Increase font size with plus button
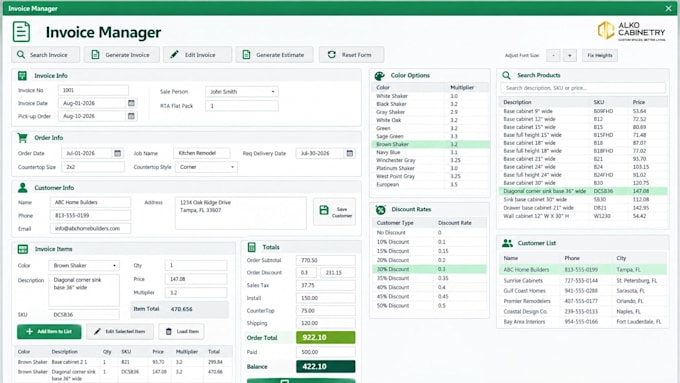Screen dimensions: 680x383 (570, 55)
